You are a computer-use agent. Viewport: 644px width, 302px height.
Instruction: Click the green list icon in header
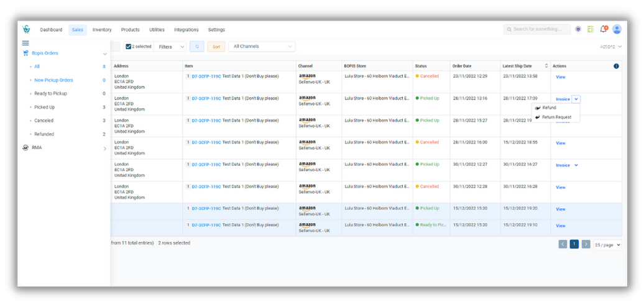click(x=590, y=29)
